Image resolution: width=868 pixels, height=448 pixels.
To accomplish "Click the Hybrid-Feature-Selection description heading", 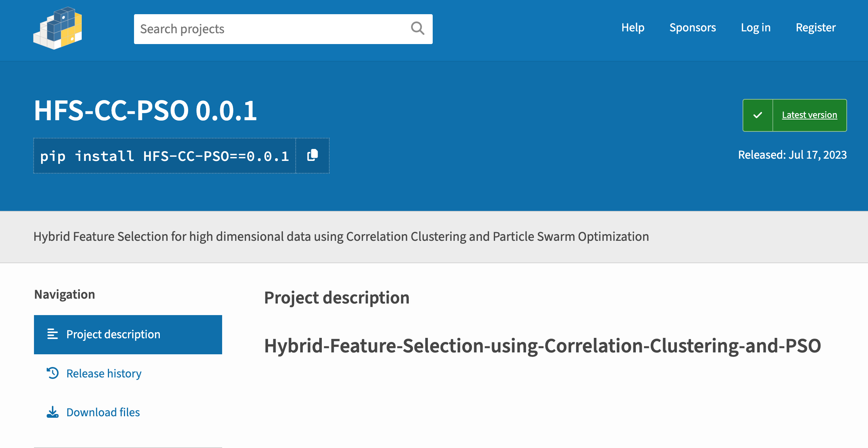I will (542, 346).
